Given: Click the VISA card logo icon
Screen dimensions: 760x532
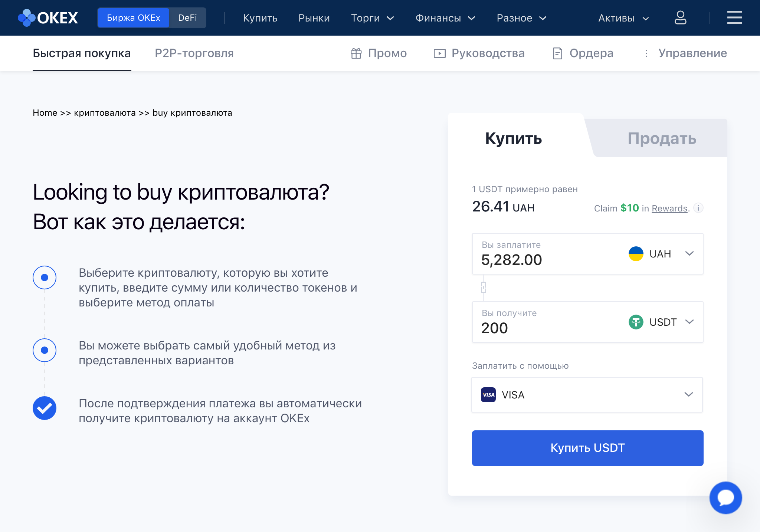Looking at the screenshot, I should [488, 395].
